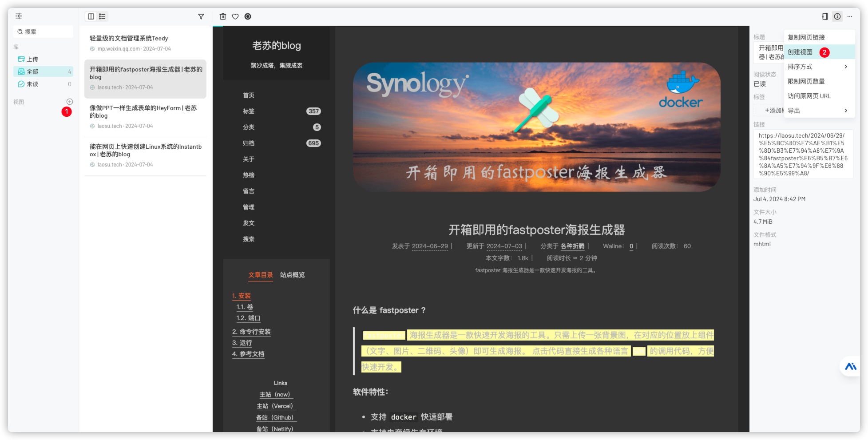Open the filter funnel icon

click(x=201, y=16)
